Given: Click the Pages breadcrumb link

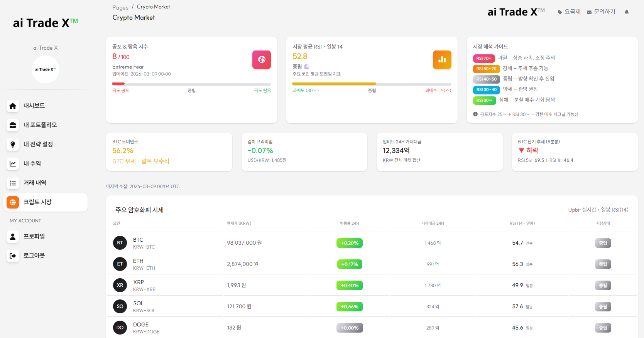Looking at the screenshot, I should (120, 8).
